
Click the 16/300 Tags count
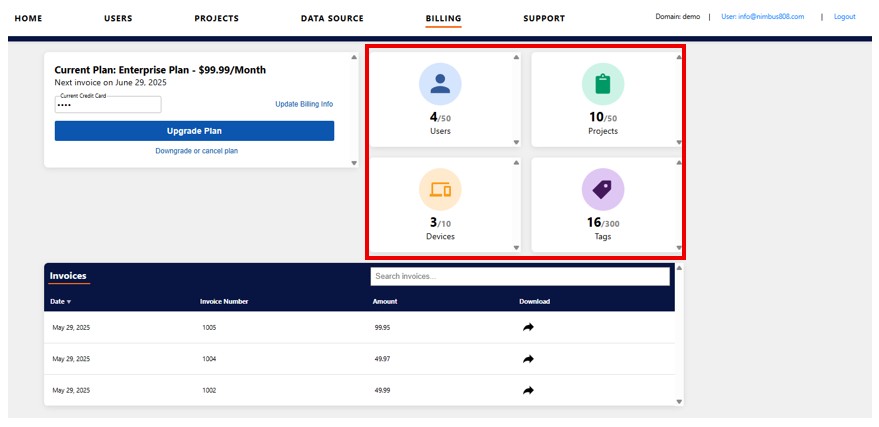(x=603, y=223)
